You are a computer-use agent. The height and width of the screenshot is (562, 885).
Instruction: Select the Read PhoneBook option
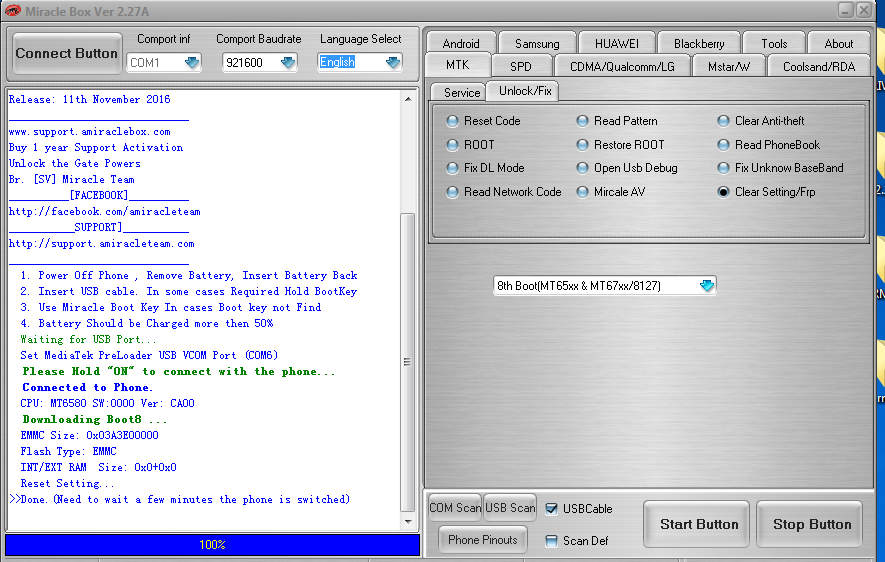click(724, 145)
